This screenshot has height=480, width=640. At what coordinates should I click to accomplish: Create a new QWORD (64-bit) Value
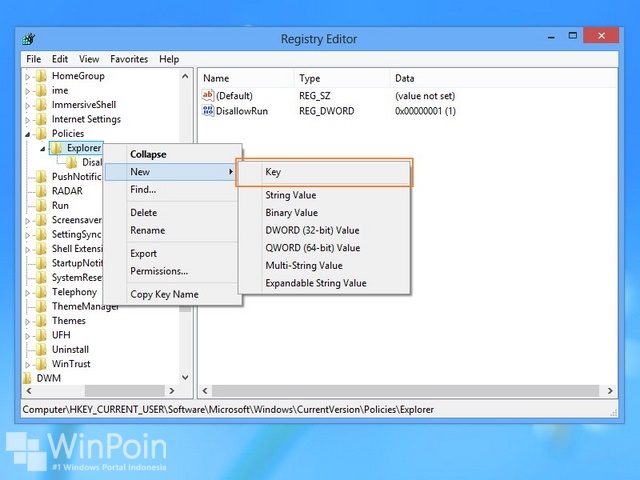tap(324, 248)
